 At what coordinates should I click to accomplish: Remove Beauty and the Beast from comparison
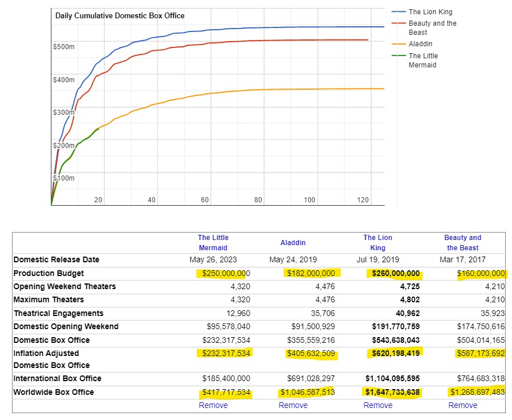462,405
